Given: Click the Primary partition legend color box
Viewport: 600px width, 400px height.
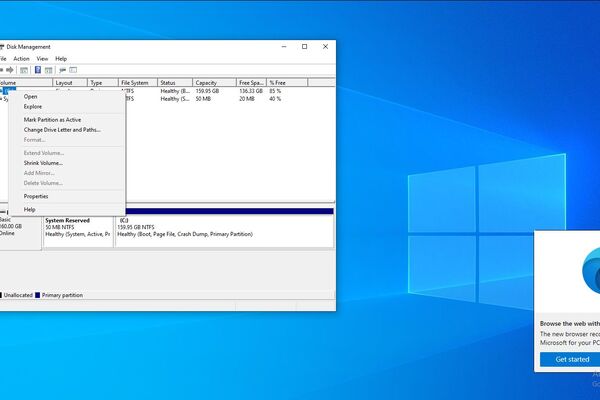Looking at the screenshot, I should tap(38, 296).
